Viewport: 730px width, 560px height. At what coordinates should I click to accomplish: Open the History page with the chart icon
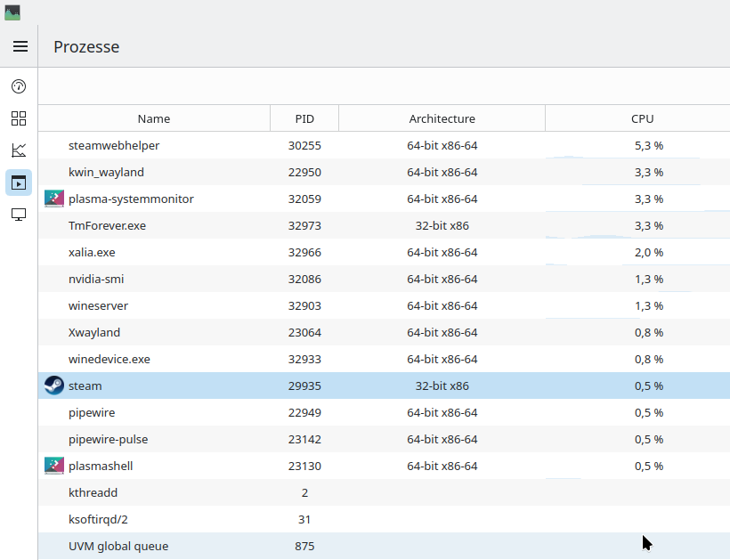[x=19, y=150]
